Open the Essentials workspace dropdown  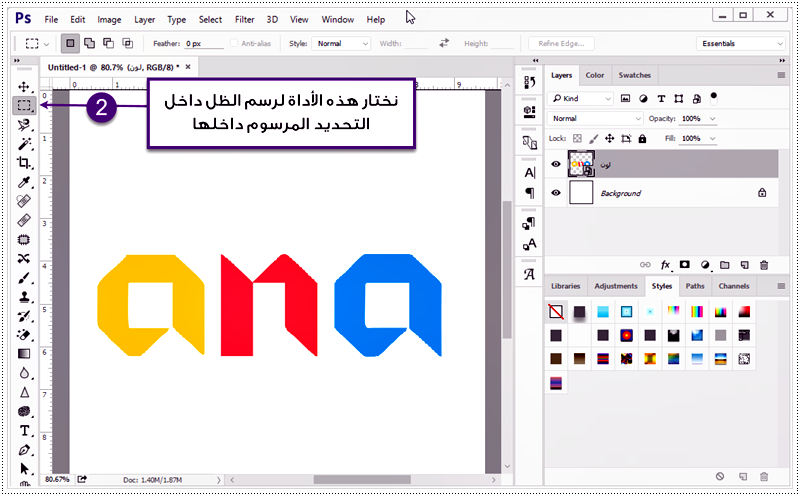click(x=741, y=43)
